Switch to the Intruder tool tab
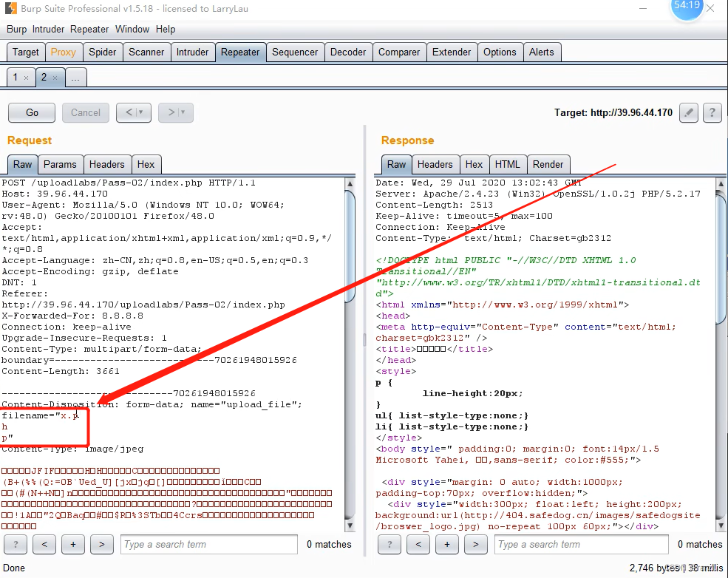 click(x=192, y=52)
